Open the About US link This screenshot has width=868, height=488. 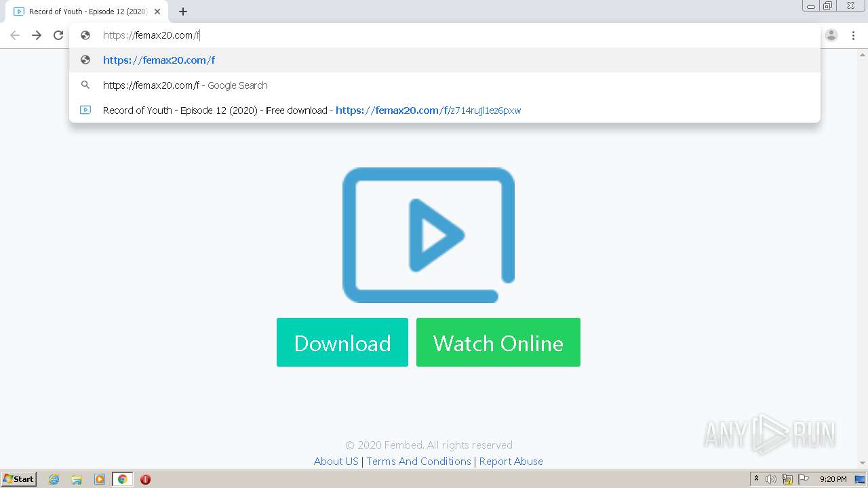[336, 461]
